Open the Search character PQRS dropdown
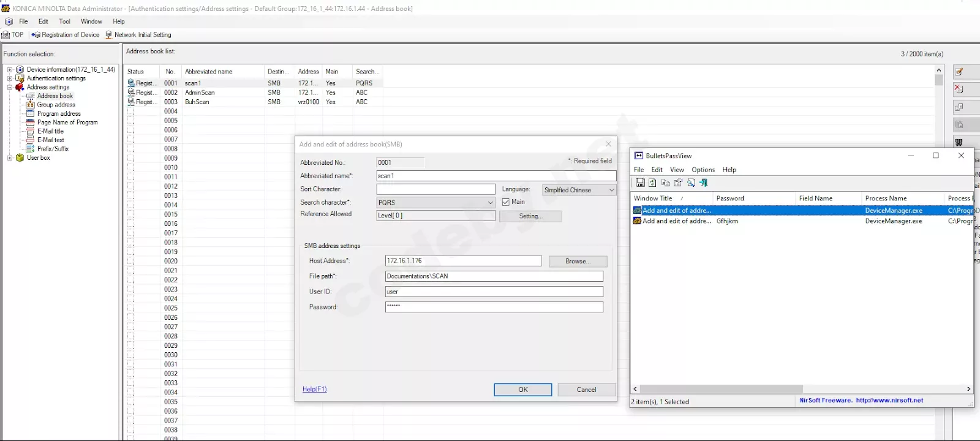 pos(490,203)
